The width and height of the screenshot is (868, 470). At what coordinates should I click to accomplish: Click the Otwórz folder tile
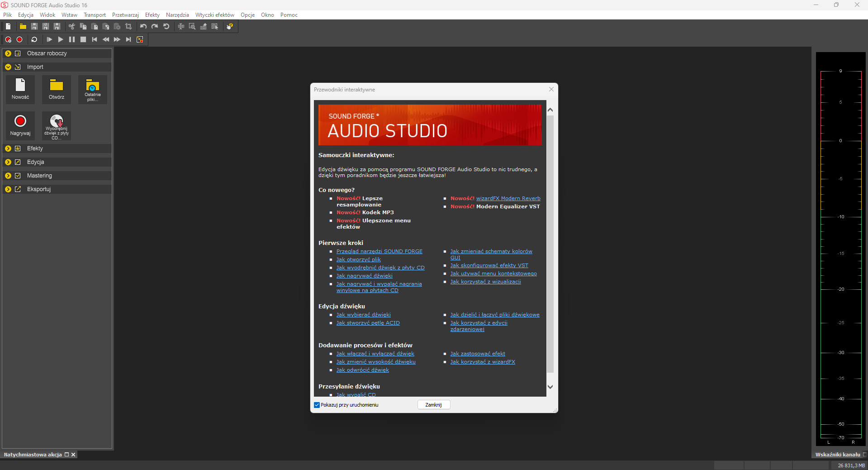[x=57, y=90]
